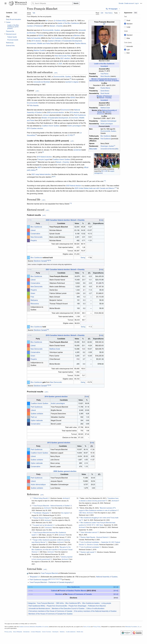Open the View history tab

(x=109, y=13)
